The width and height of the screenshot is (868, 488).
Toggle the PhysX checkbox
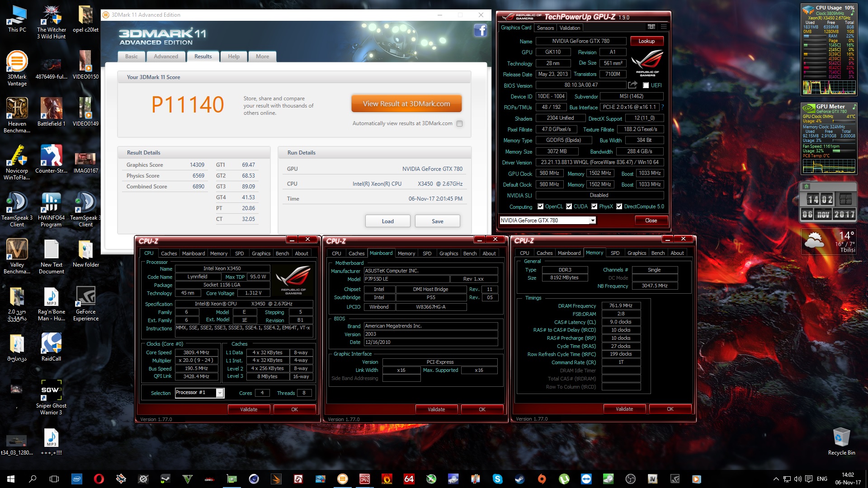(594, 206)
